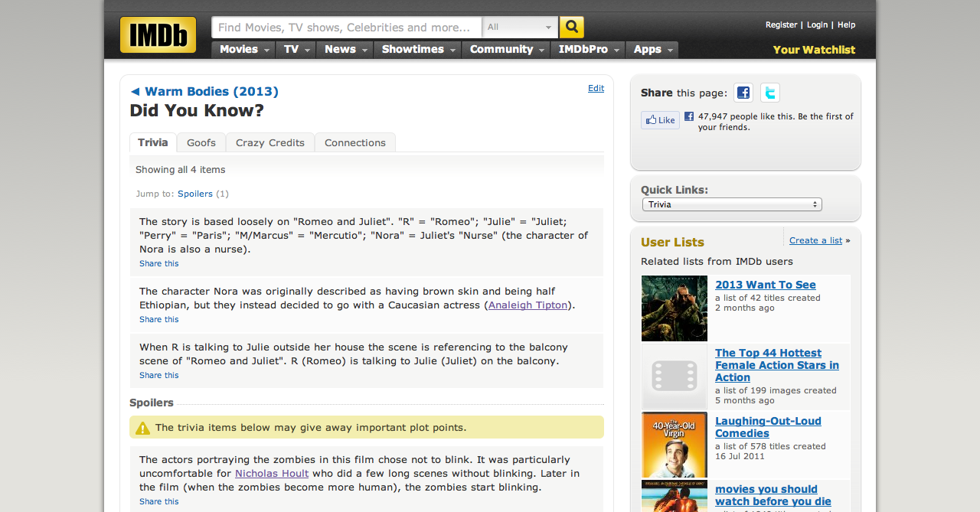The image size is (980, 512).
Task: Open the search category All dropdown
Action: 520,28
